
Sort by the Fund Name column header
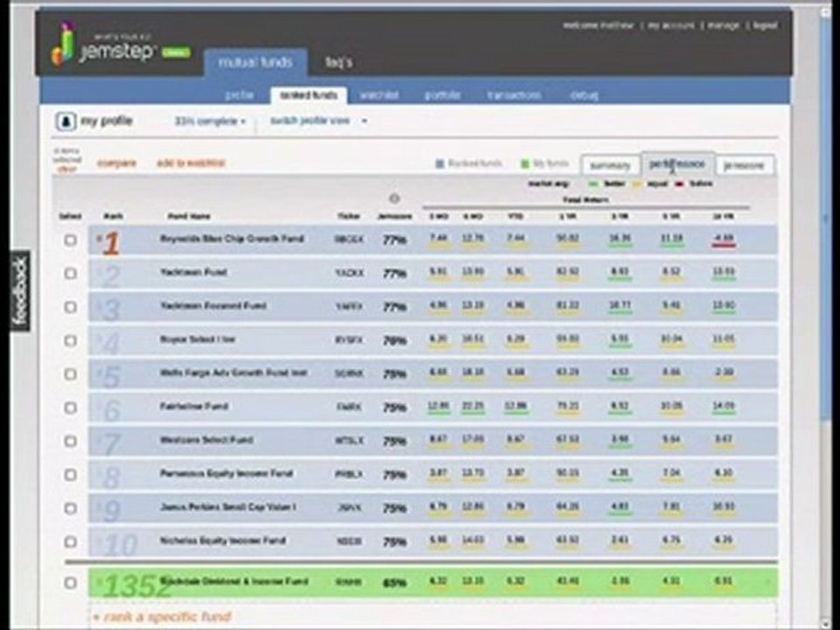coord(189,216)
